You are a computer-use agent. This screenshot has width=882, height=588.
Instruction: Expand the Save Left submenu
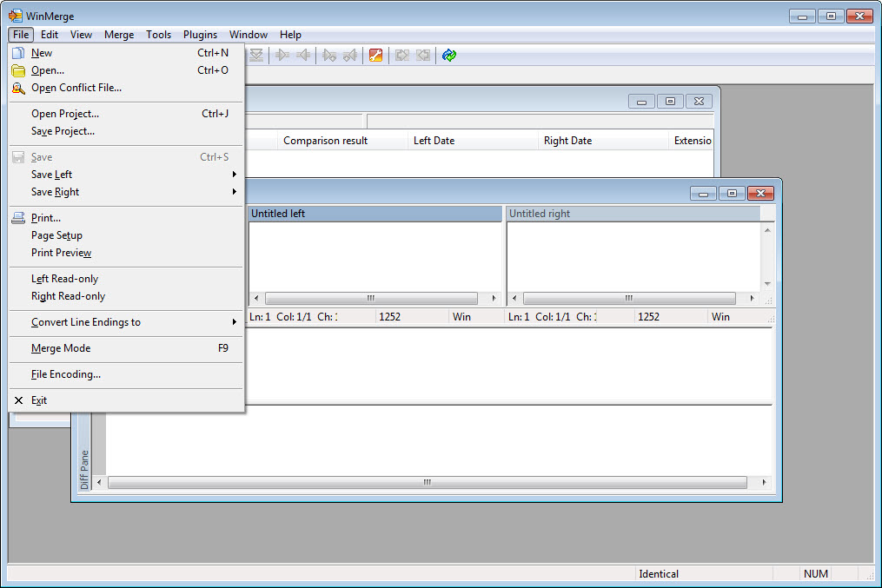coord(127,175)
